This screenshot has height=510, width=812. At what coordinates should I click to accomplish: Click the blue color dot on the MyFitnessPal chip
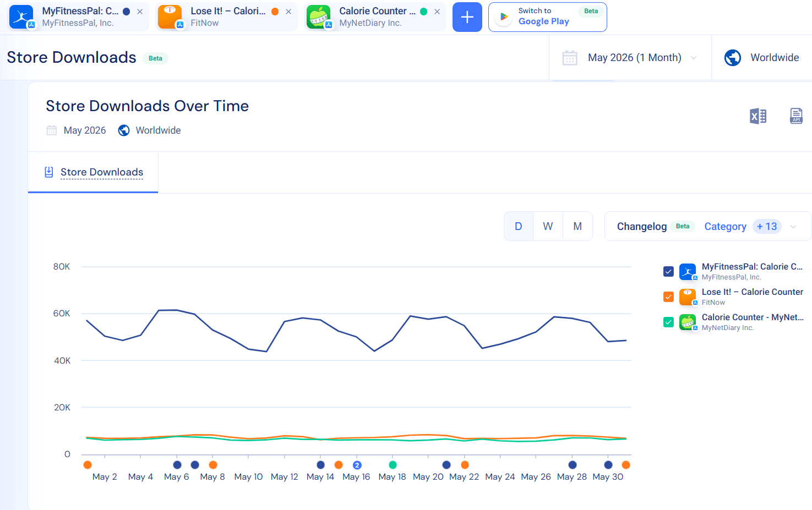127,12
